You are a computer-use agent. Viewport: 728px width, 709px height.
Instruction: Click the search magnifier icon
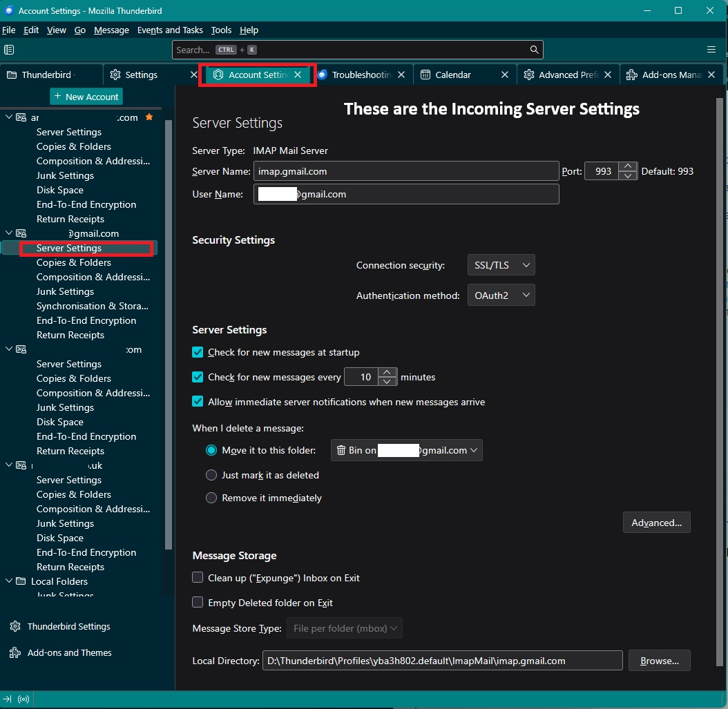point(534,50)
